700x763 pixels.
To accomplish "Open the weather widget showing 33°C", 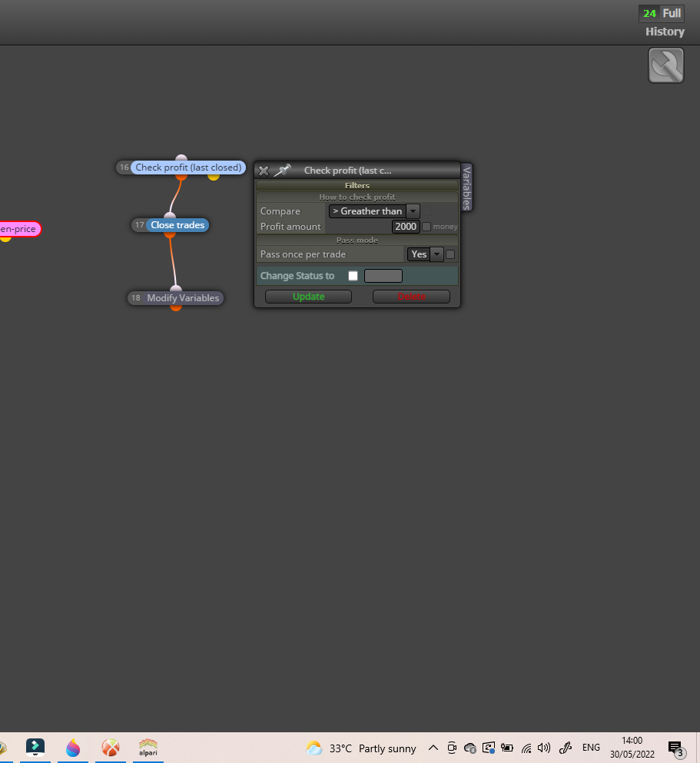I will (x=361, y=748).
